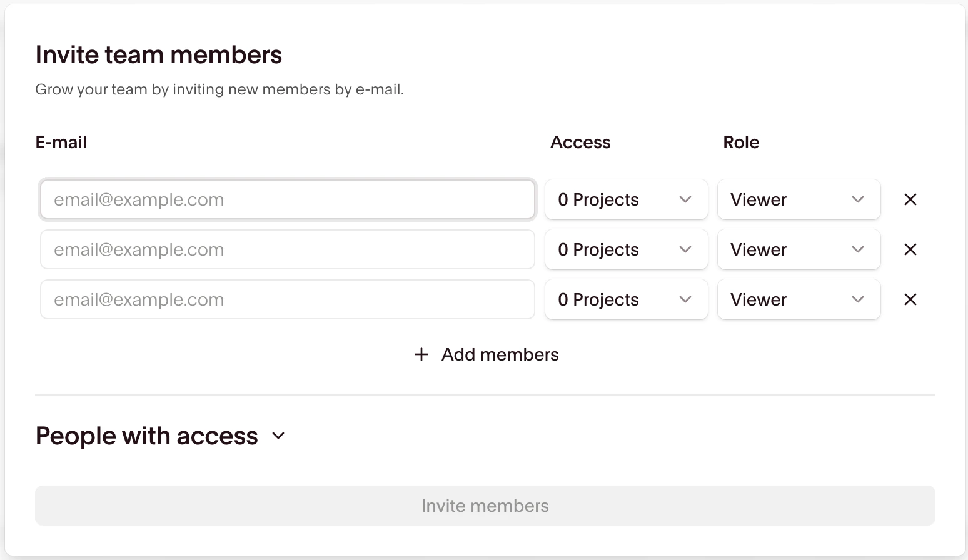Click the Role column label
This screenshot has width=968, height=560.
[x=741, y=142]
